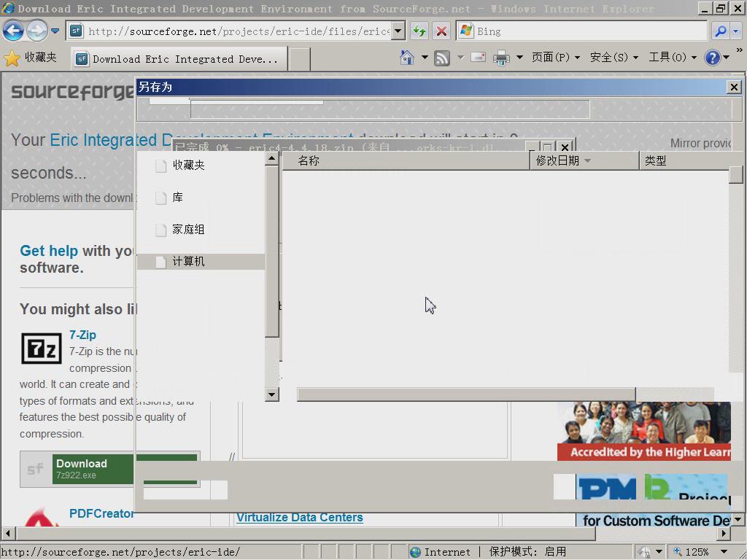
Task: Click the IE Forward arrow button
Action: tap(36, 31)
